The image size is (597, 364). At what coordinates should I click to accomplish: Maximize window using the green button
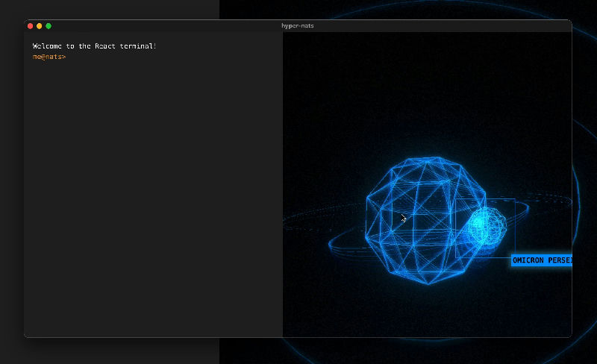[x=49, y=26]
